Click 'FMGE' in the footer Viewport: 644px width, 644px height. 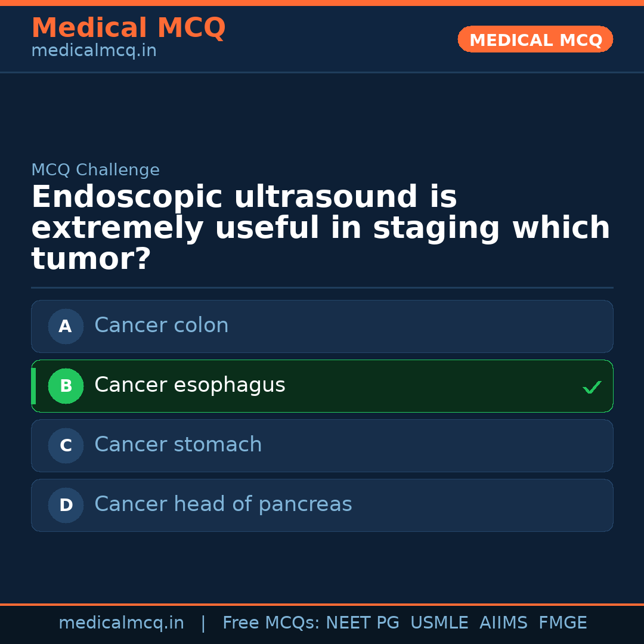pos(562,623)
